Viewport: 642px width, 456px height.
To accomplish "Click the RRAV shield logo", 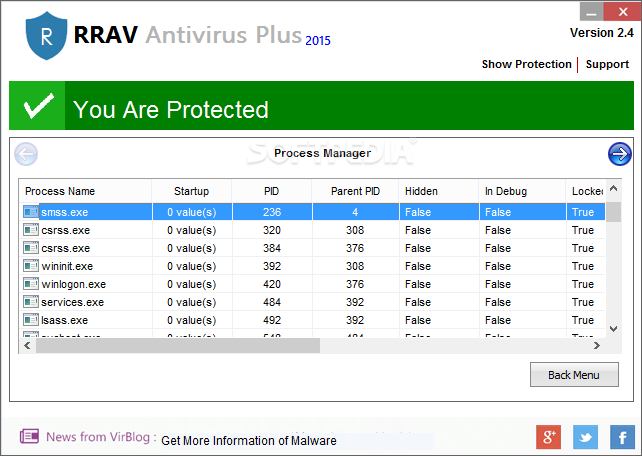I will pos(46,36).
